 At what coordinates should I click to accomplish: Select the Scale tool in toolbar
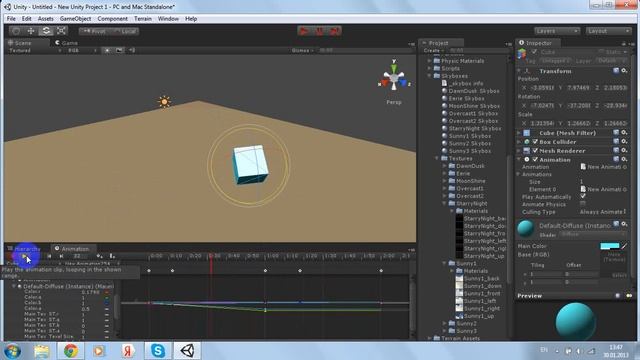pos(61,31)
